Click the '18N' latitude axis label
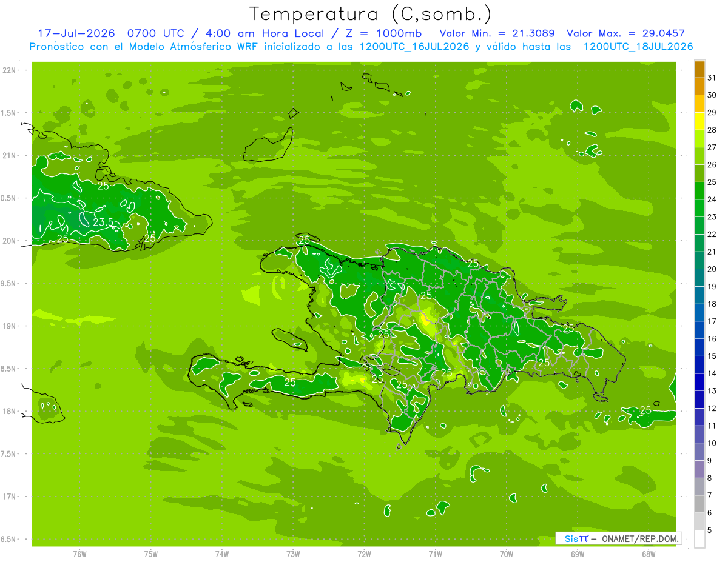The image size is (728, 562). tap(10, 412)
